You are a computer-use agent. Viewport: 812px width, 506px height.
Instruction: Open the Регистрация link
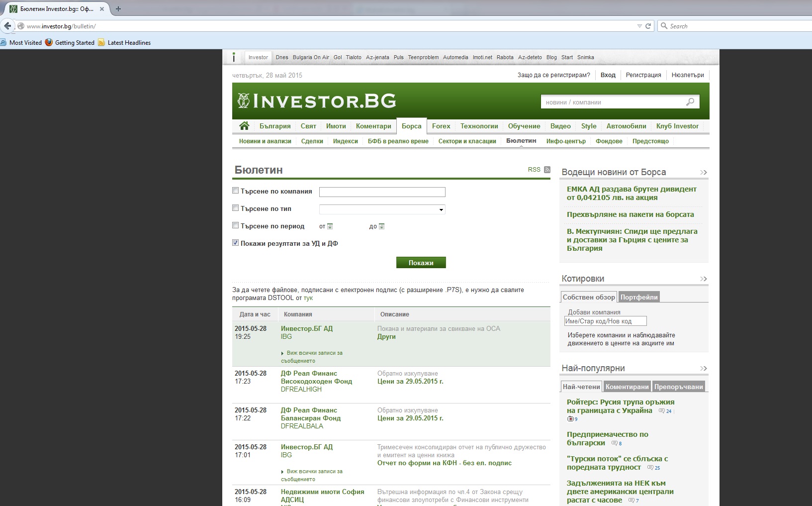click(x=643, y=75)
